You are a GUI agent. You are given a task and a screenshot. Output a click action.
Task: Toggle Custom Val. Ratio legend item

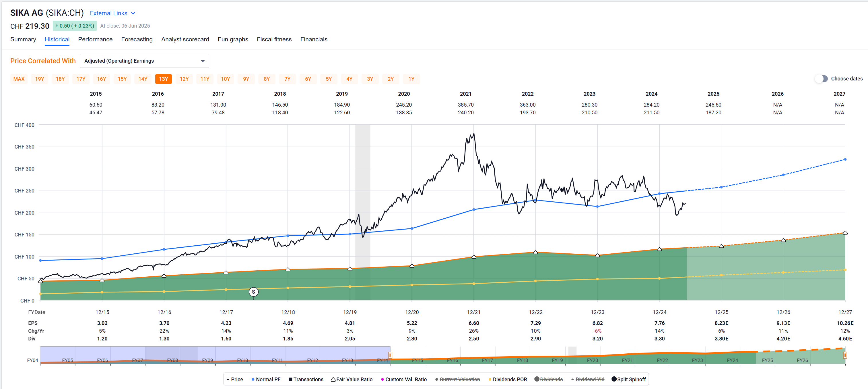404,379
